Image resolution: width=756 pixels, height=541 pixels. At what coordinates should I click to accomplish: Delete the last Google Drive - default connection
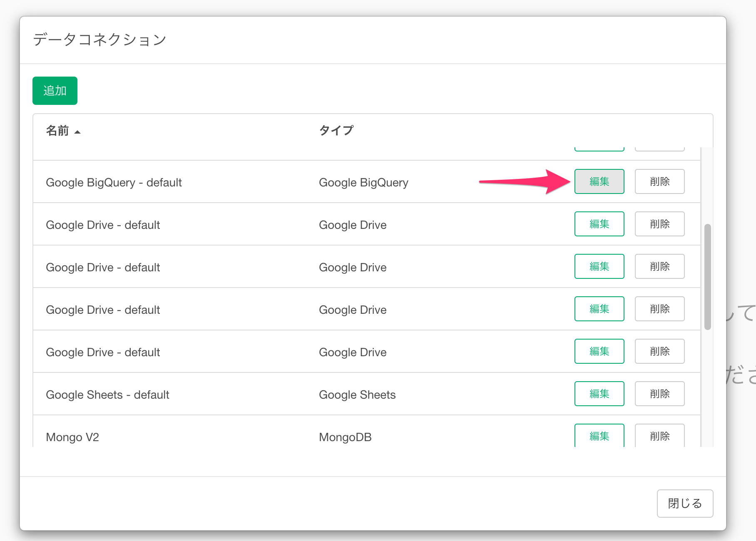[x=660, y=351]
